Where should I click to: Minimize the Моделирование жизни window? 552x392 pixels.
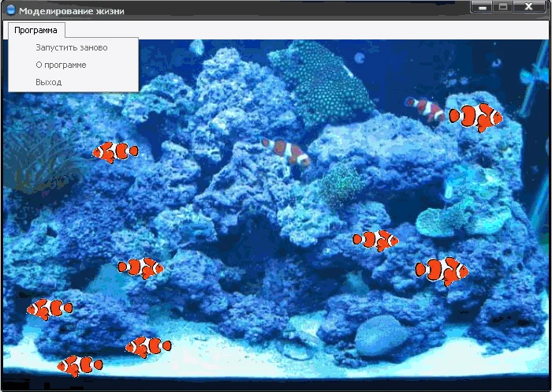click(x=482, y=6)
